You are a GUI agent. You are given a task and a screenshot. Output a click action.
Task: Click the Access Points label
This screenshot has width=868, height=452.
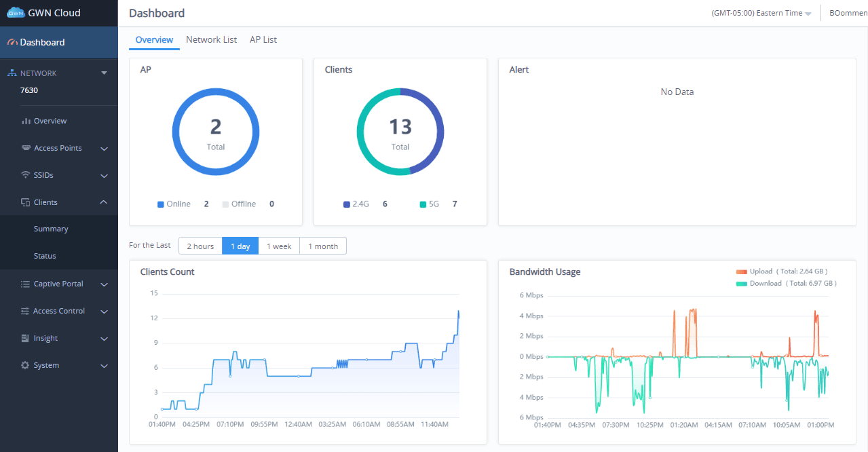pos(58,148)
